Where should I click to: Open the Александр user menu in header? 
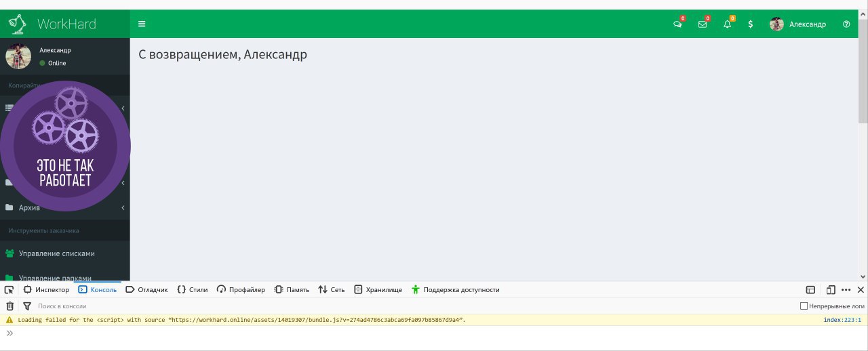pos(797,24)
